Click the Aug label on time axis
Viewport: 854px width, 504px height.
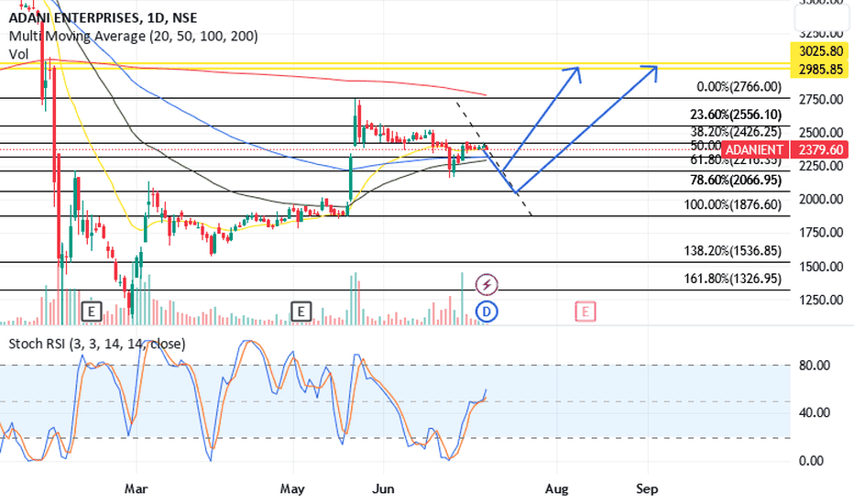click(x=556, y=489)
